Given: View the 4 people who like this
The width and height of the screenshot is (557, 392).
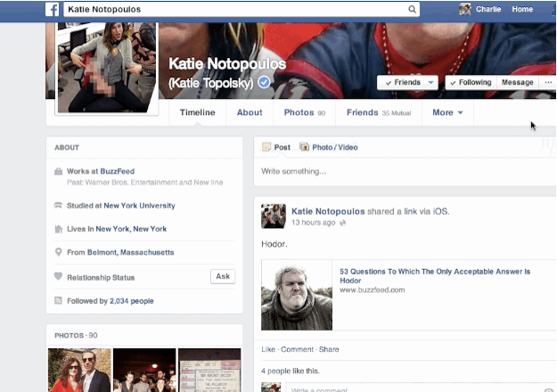Looking at the screenshot, I should click(275, 371).
